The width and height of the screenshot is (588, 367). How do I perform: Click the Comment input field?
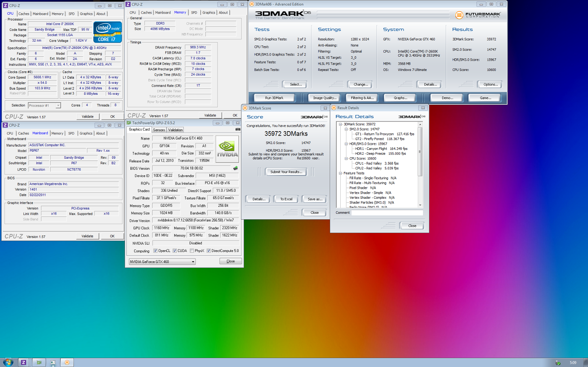coord(387,213)
